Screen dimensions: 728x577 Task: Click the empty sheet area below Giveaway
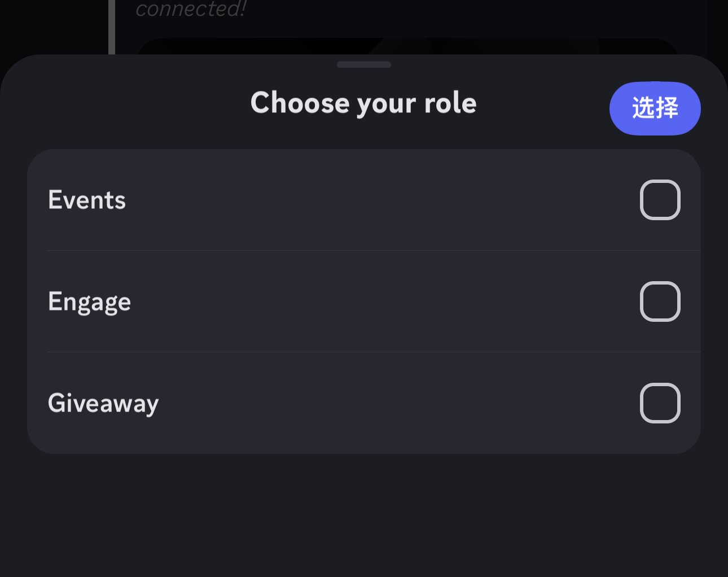pyautogui.click(x=364, y=514)
